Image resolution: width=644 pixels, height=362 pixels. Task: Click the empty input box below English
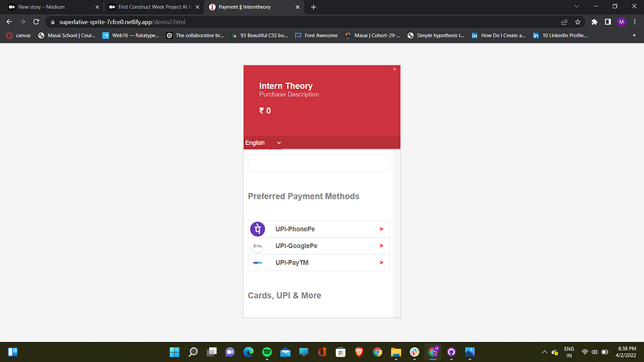319,163
